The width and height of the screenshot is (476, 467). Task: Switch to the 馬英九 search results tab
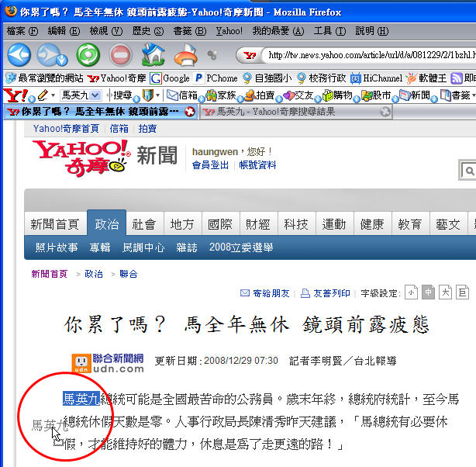(x=296, y=112)
